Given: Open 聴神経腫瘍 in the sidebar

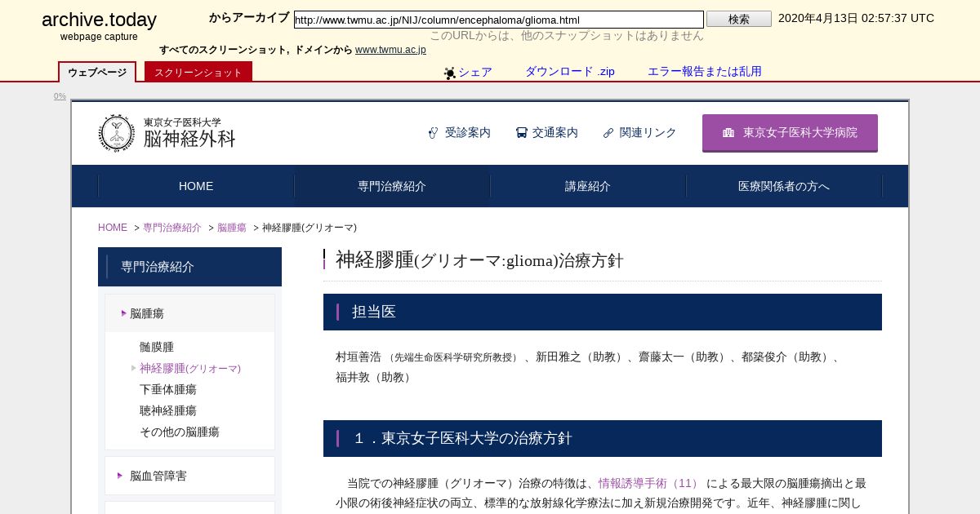Looking at the screenshot, I should click(x=168, y=410).
